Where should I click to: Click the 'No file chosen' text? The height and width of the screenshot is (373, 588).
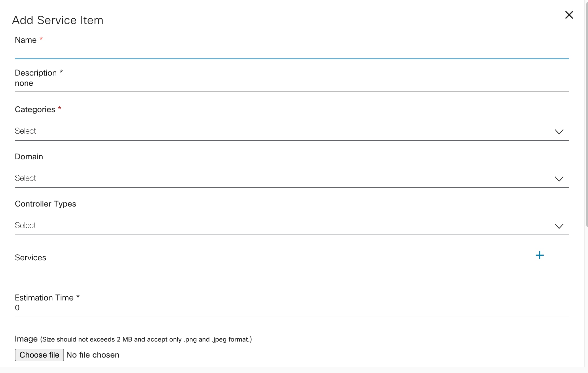point(93,355)
